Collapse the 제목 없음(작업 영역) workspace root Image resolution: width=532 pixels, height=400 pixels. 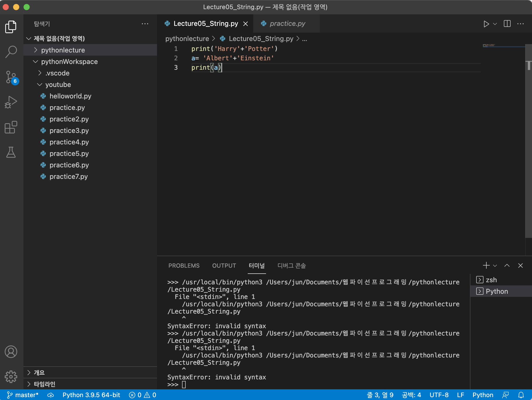[90, 39]
